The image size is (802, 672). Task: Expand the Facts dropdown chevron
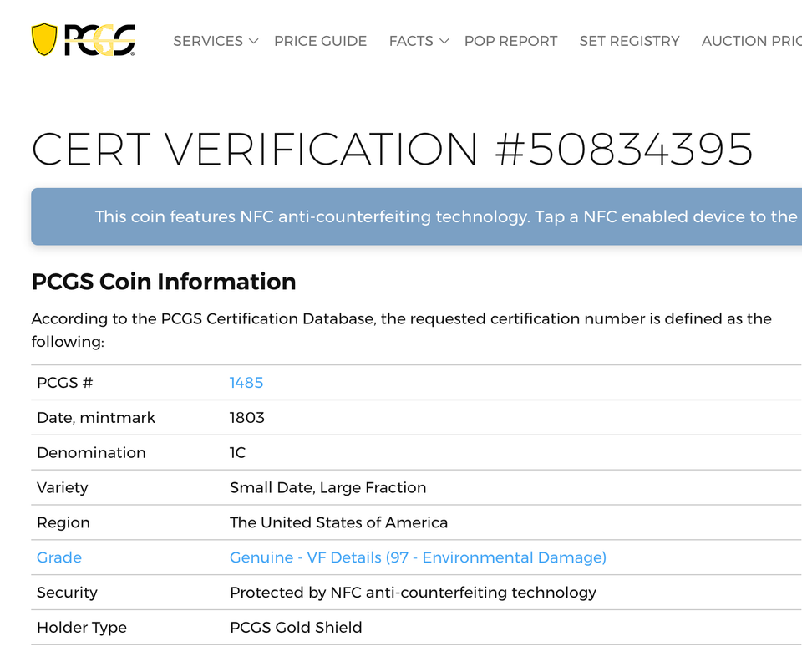[x=444, y=41]
